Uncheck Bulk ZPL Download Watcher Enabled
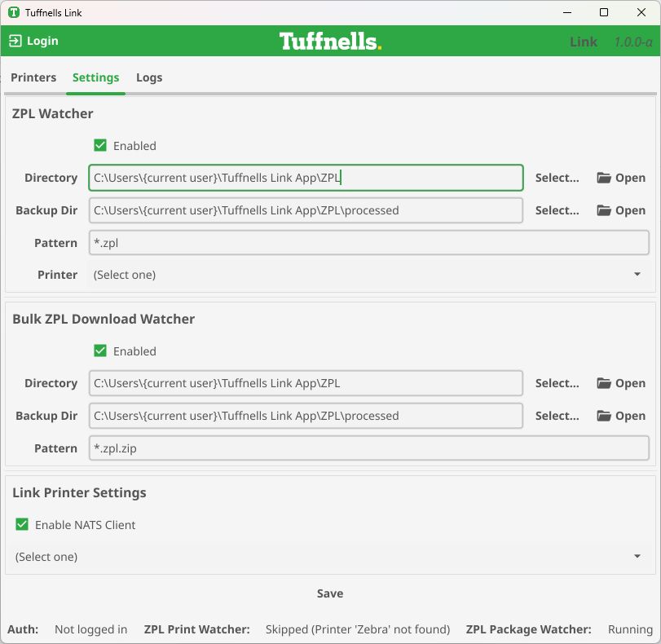Viewport: 661px width, 644px height. click(x=100, y=351)
